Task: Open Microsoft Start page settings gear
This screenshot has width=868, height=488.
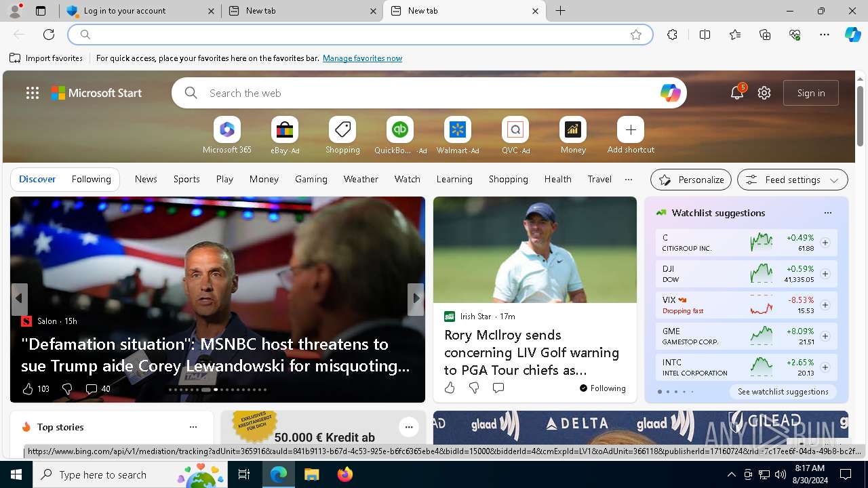Action: [764, 93]
